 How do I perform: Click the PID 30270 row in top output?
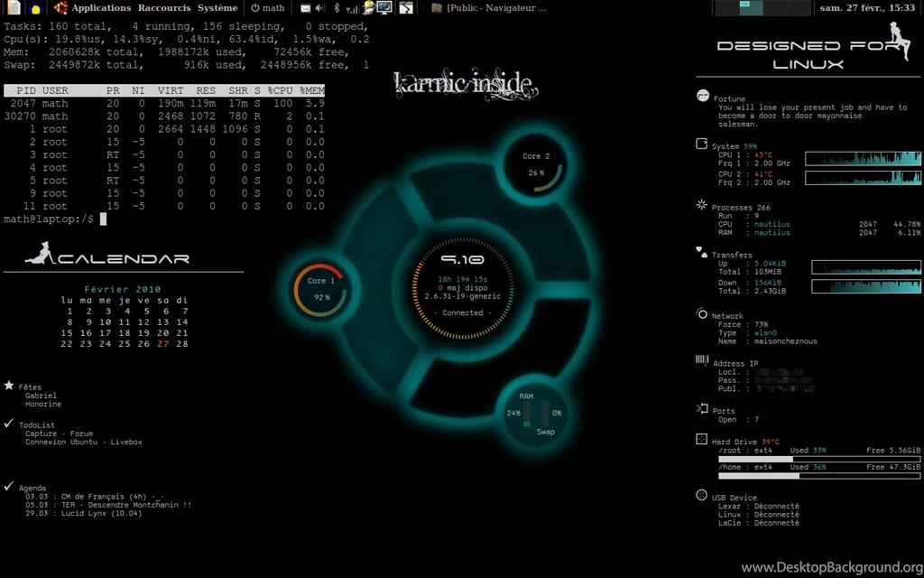pos(164,117)
